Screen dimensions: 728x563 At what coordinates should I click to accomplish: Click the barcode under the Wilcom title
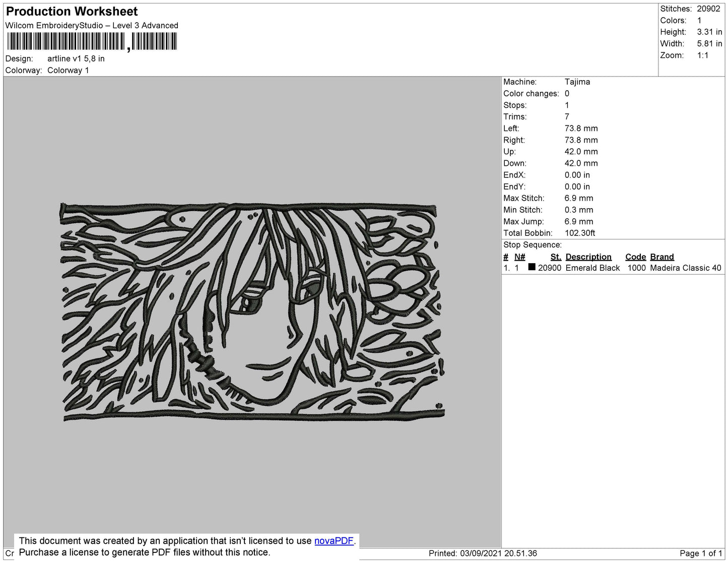pyautogui.click(x=92, y=42)
